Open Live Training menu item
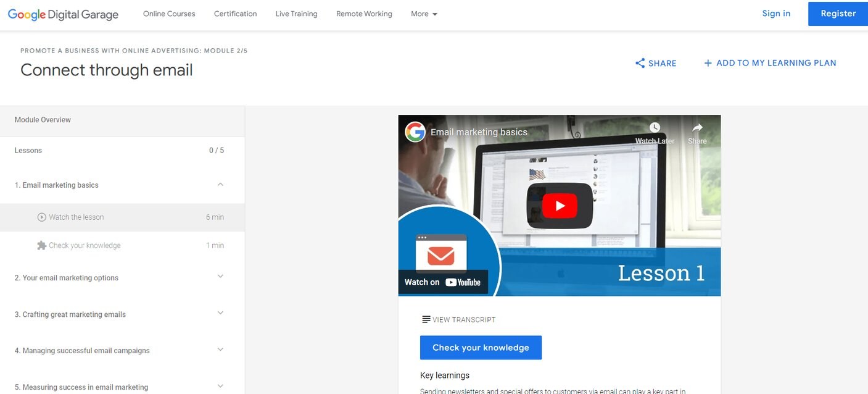This screenshot has height=394, width=868. [296, 14]
